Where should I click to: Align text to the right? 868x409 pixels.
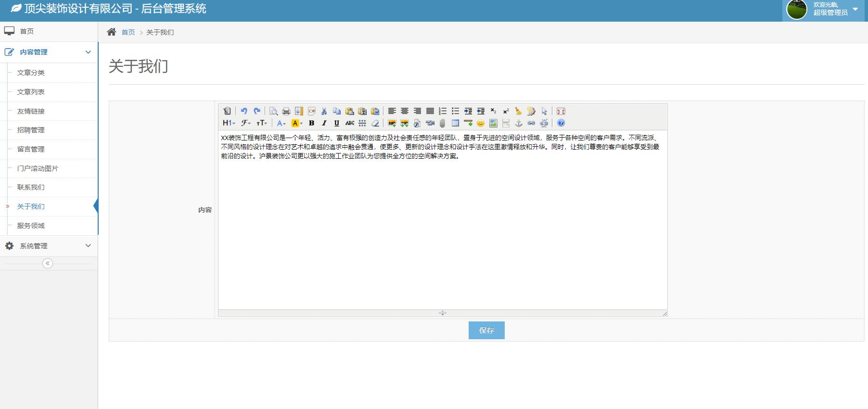417,111
